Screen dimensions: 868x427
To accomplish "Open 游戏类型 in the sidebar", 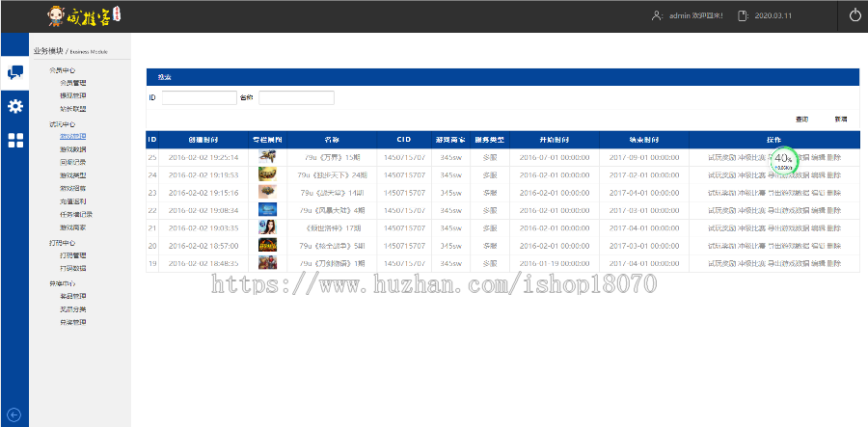I will 73,175.
